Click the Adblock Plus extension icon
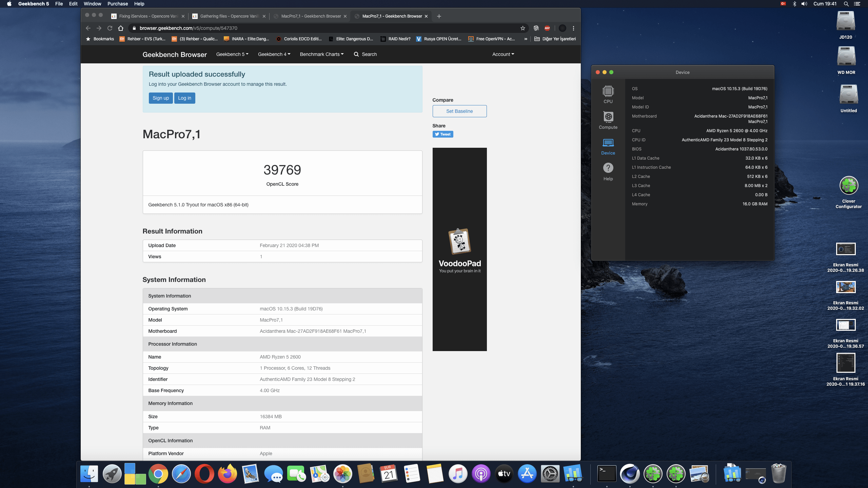The image size is (868, 488). pyautogui.click(x=547, y=28)
